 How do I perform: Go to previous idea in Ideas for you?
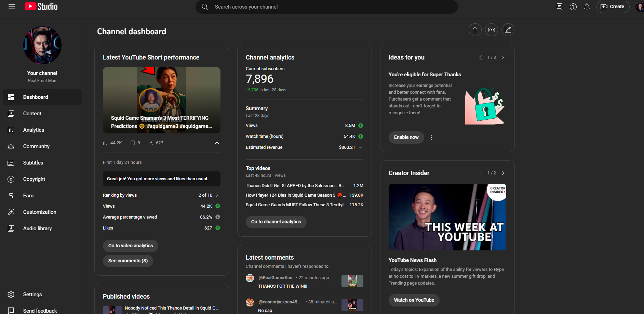pyautogui.click(x=481, y=57)
